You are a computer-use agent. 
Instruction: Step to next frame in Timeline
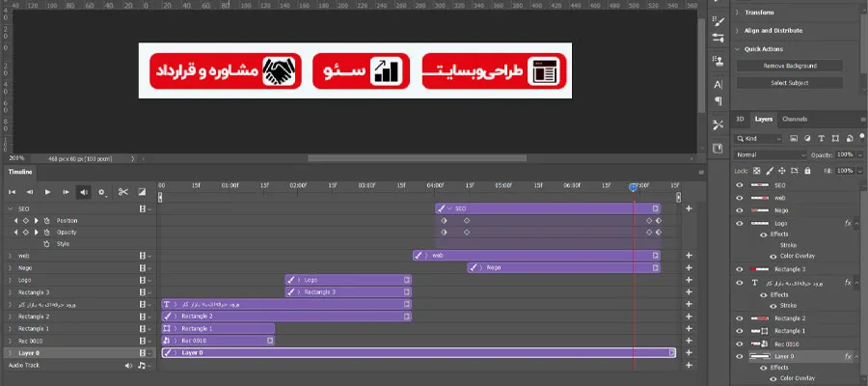coord(66,192)
